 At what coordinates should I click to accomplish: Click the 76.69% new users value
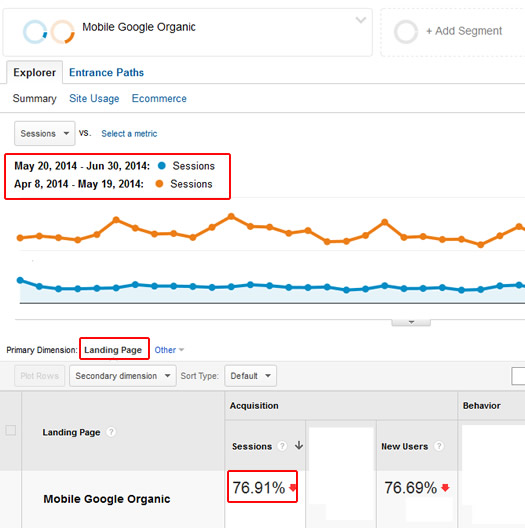[411, 488]
